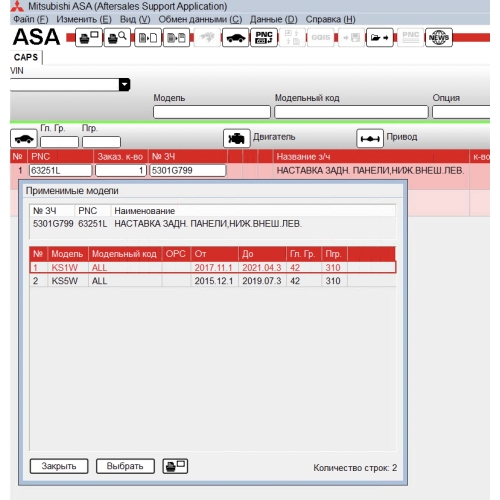This screenshot has height=500, width=500.
Task: Open the Файл (F) menu
Action: 31,19
